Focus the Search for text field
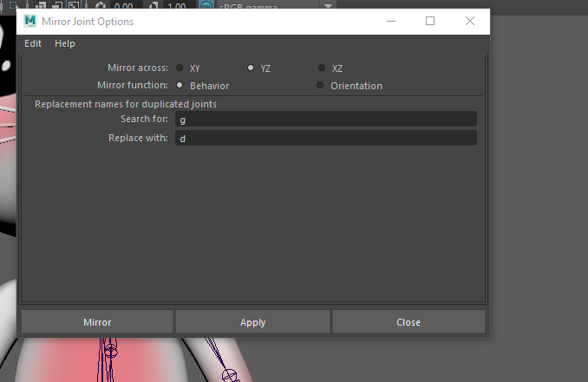 [x=326, y=119]
